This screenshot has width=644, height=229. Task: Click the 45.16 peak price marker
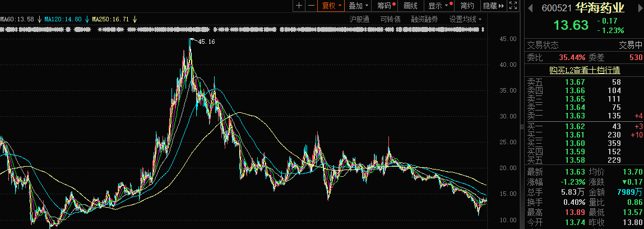pyautogui.click(x=206, y=42)
